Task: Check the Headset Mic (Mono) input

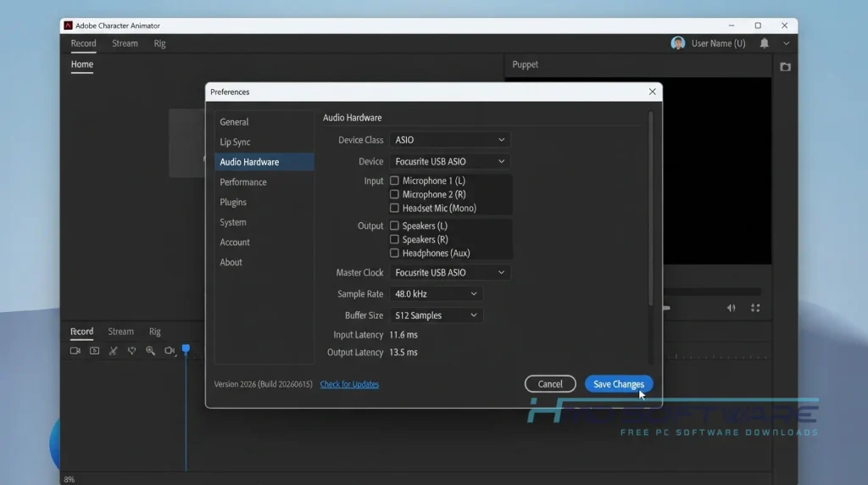Action: pos(394,209)
